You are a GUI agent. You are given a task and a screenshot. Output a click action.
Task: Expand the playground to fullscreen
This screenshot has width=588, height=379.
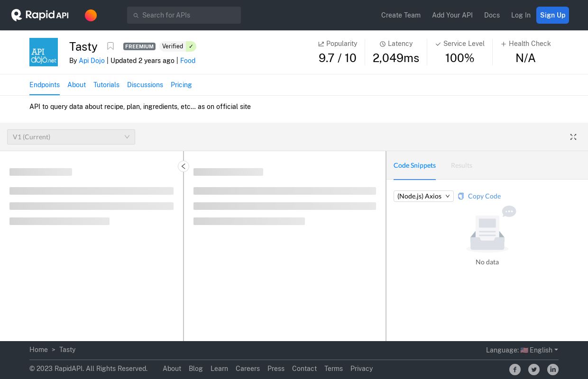(573, 137)
